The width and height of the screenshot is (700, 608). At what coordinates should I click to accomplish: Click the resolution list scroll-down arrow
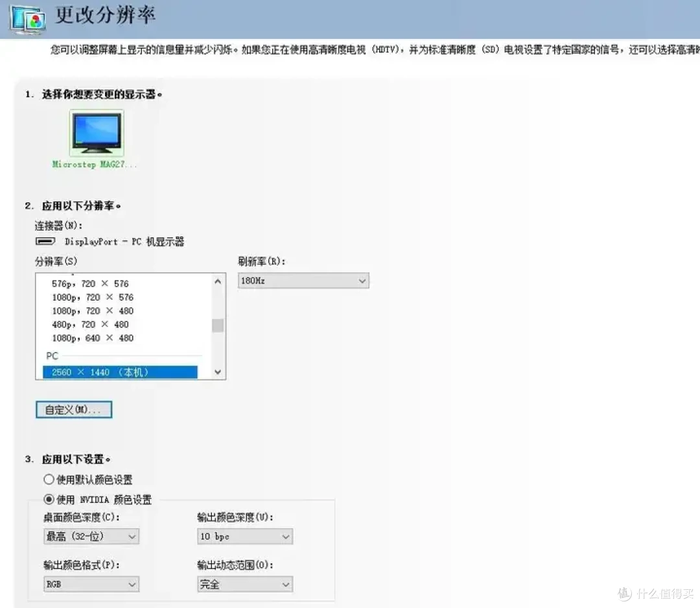(x=218, y=372)
